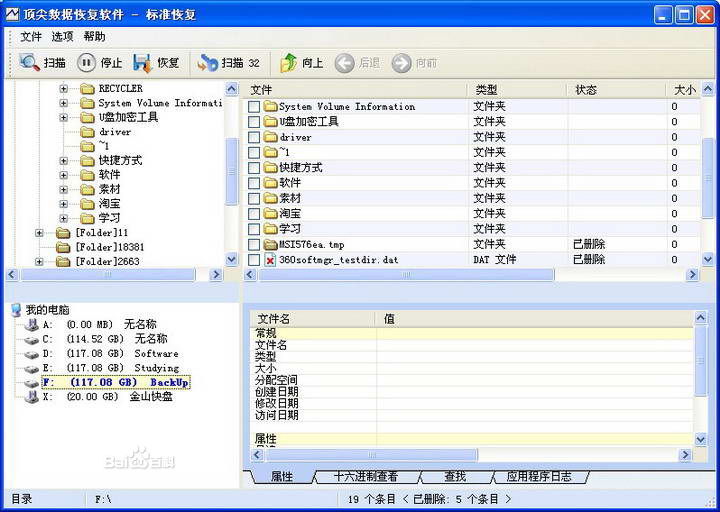Click the 值 properties column header

coord(535,319)
